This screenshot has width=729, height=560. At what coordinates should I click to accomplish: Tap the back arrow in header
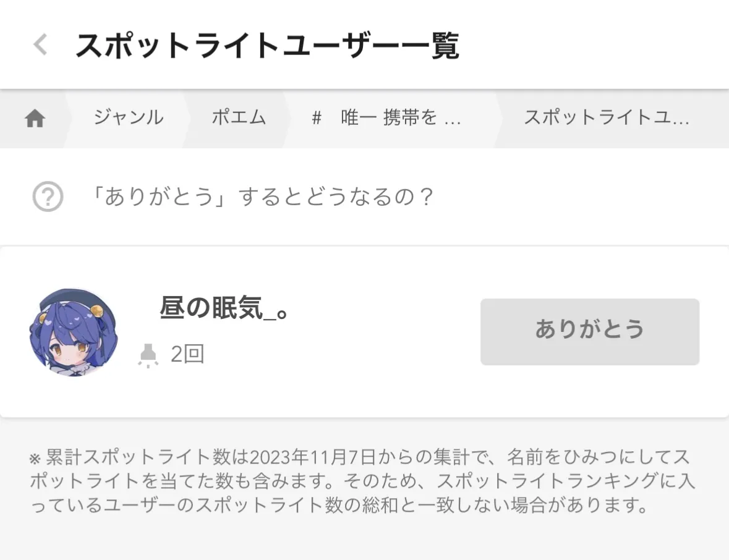pyautogui.click(x=40, y=45)
